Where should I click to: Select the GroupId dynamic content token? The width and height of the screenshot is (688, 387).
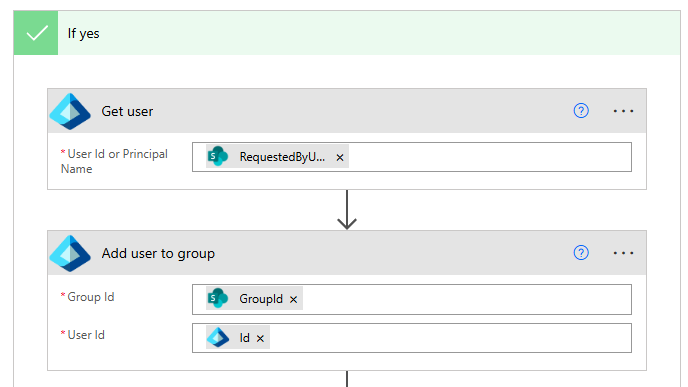254,299
